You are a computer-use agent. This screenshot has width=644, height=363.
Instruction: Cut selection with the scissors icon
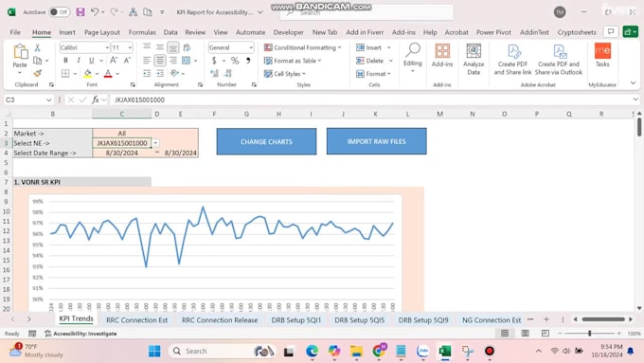37,47
